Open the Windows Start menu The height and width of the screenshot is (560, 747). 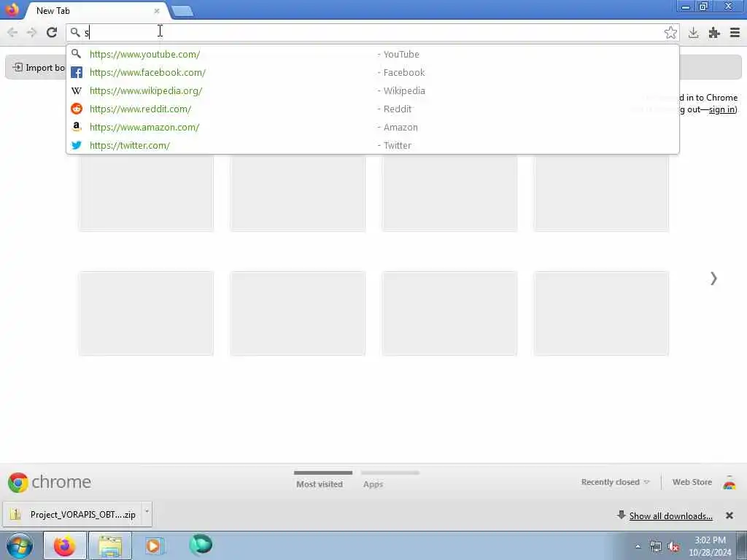click(19, 545)
